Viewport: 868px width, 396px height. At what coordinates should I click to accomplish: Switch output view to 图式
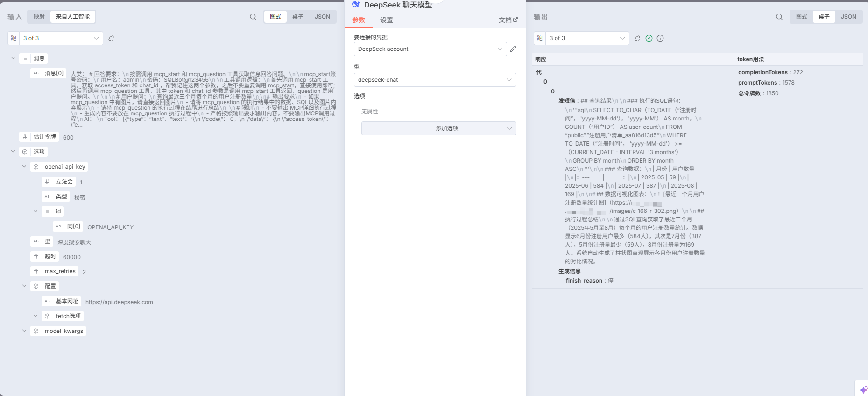point(802,17)
